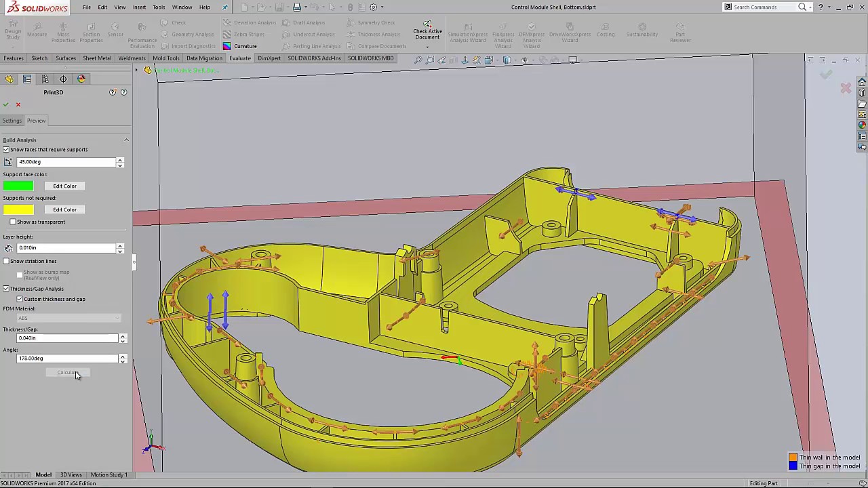Open the Check Active Document dropdown arrow
The width and height of the screenshot is (868, 488).
click(x=427, y=47)
